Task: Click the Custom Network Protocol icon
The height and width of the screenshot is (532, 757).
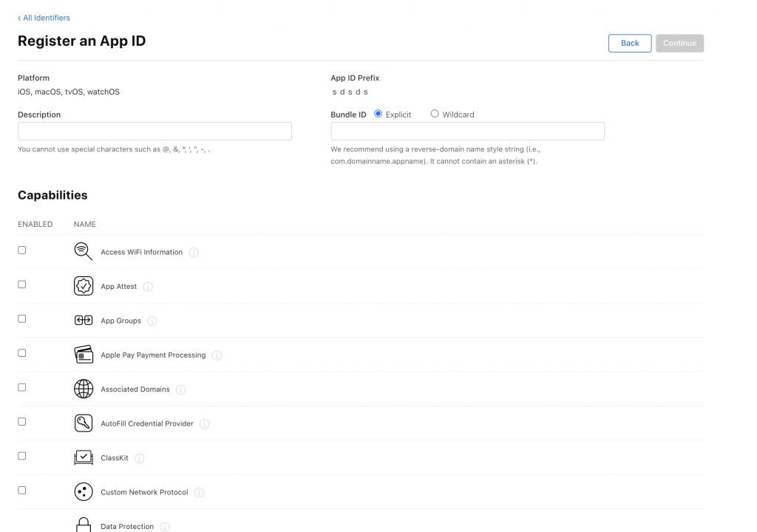Action: (x=84, y=491)
